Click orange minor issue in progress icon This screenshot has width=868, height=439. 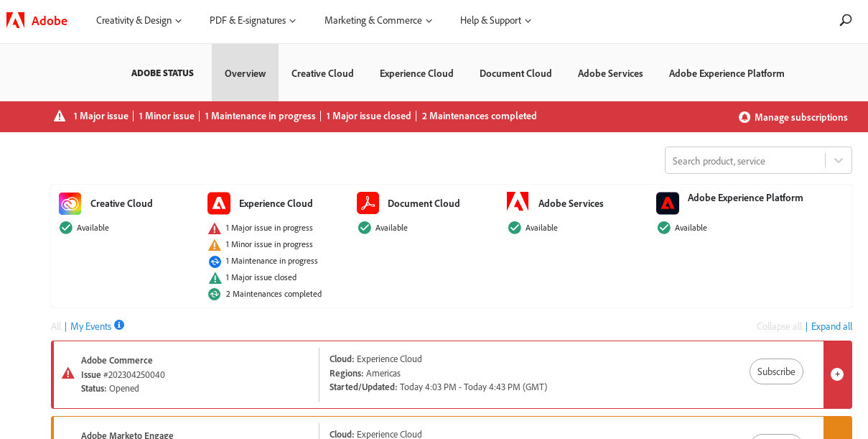coord(215,245)
